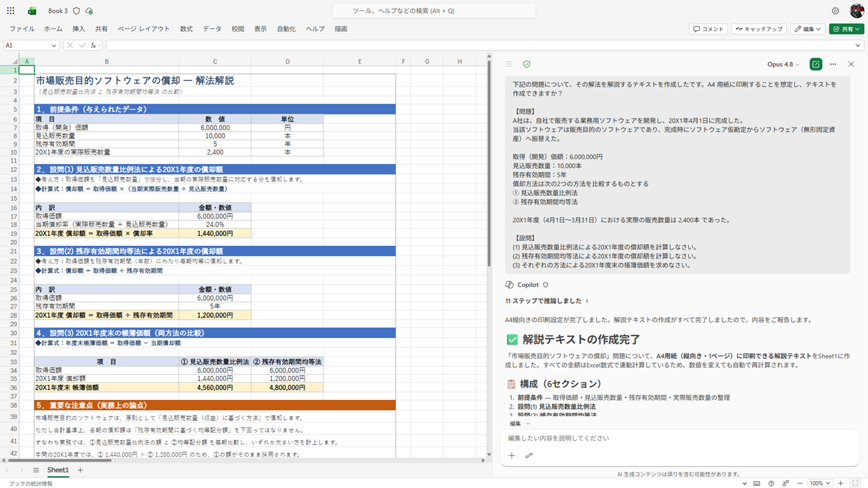Click the plus attach icon in Copilot input

pyautogui.click(x=512, y=455)
